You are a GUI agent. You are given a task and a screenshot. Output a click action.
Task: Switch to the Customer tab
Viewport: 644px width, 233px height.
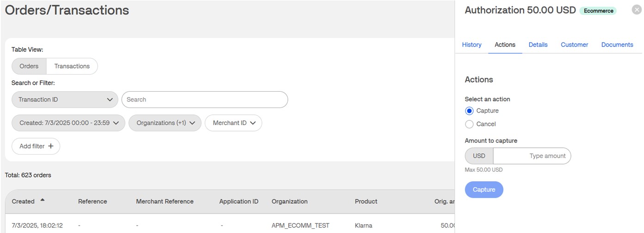click(575, 45)
